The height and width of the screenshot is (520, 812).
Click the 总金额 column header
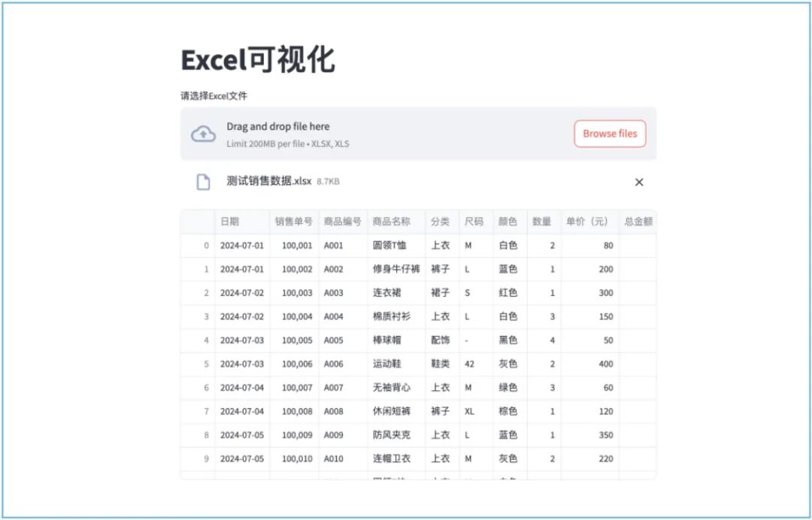(x=638, y=222)
